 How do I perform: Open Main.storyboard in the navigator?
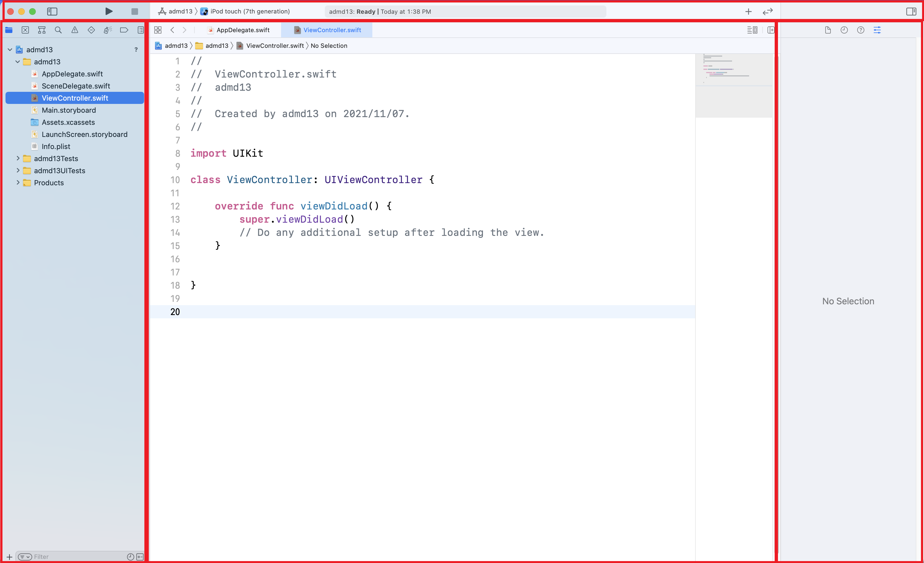coord(69,110)
